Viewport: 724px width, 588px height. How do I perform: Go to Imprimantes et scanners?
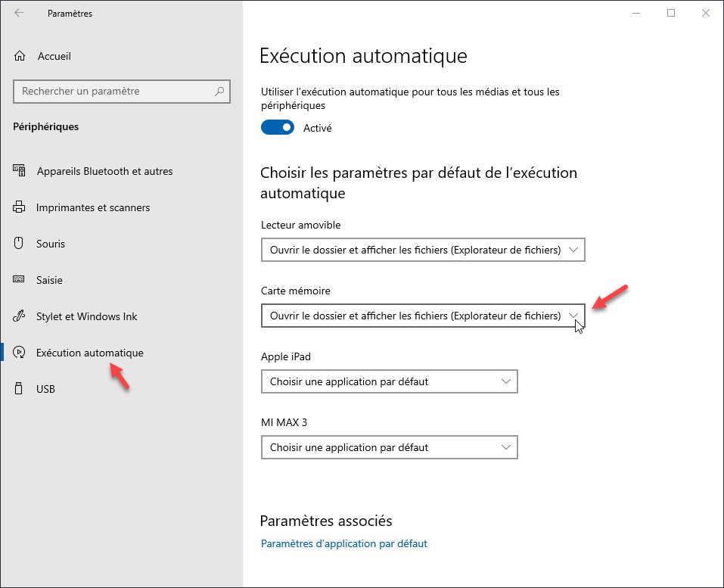[x=93, y=207]
